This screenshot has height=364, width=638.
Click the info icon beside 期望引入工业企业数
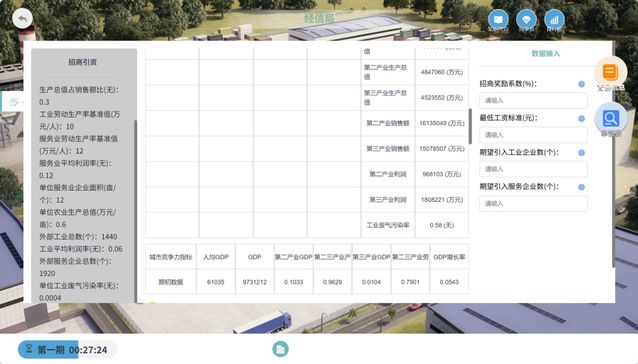click(581, 153)
